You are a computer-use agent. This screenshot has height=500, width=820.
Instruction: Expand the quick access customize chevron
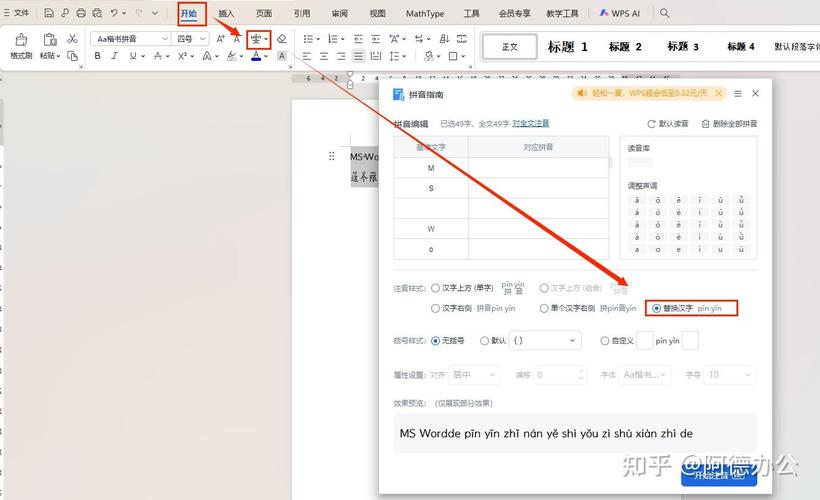154,13
